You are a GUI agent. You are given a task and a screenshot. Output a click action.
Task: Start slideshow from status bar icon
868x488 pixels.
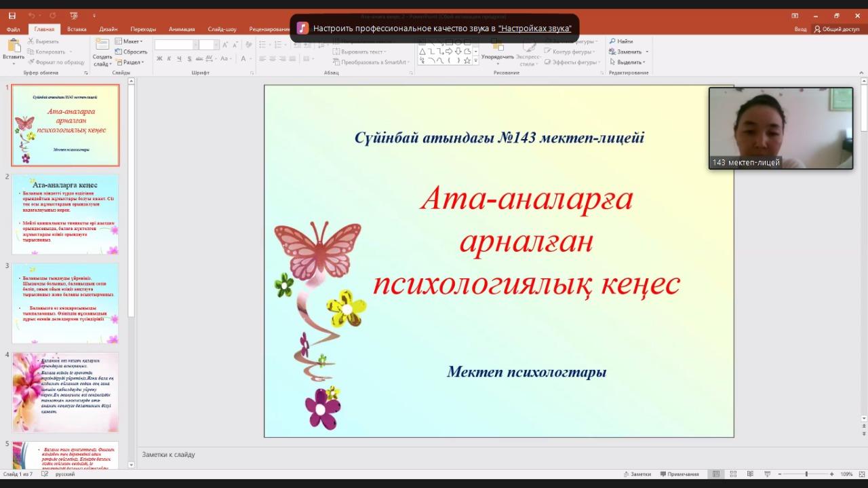click(767, 474)
